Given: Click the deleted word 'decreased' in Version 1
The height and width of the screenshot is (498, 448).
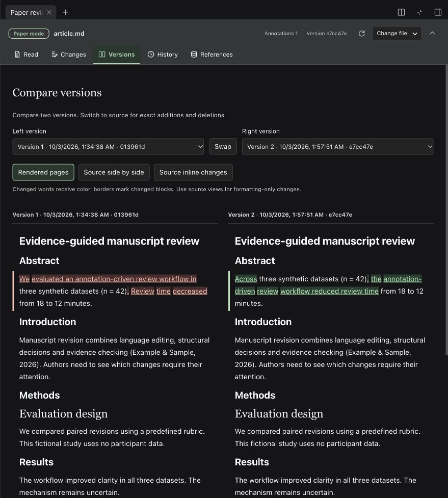Looking at the screenshot, I should coord(190,291).
